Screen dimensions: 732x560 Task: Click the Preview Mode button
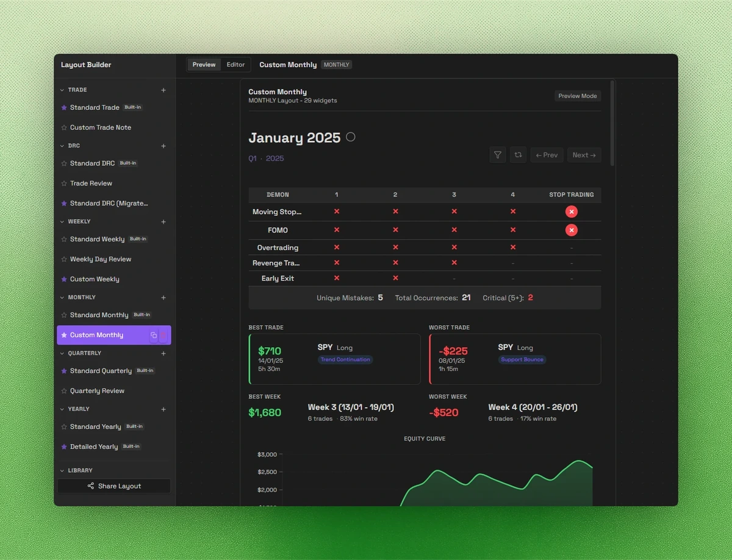point(578,96)
